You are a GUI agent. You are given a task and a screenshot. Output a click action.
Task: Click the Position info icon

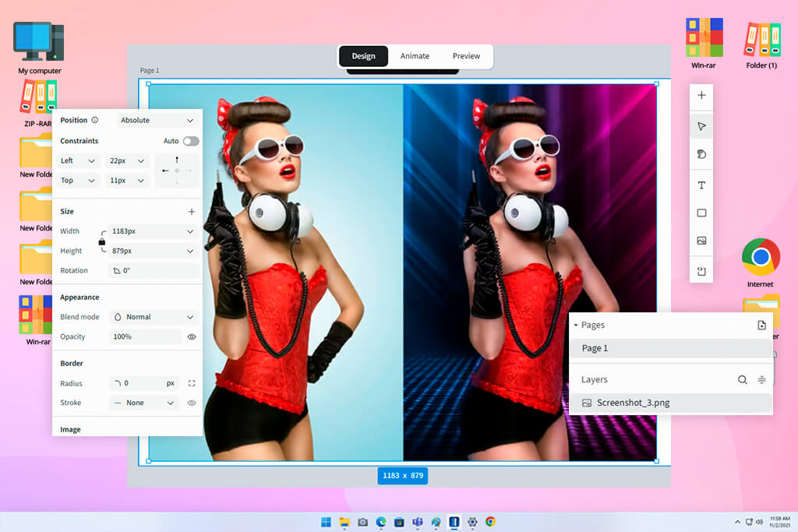[94, 120]
